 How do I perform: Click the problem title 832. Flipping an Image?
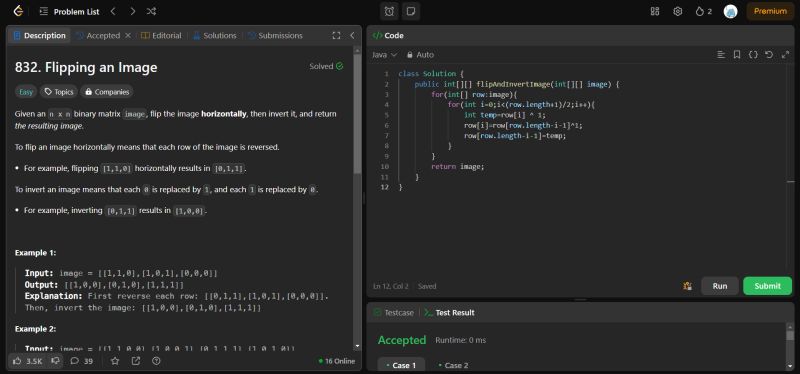pyautogui.click(x=86, y=67)
